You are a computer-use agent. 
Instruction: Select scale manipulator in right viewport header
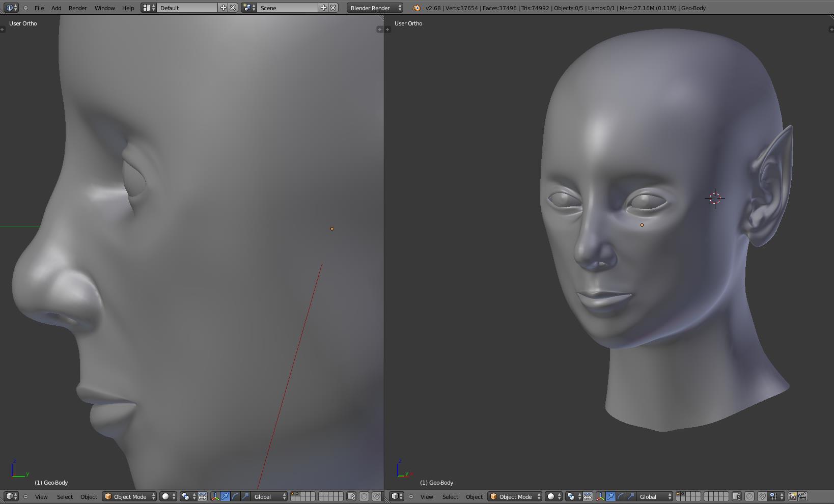click(x=631, y=496)
